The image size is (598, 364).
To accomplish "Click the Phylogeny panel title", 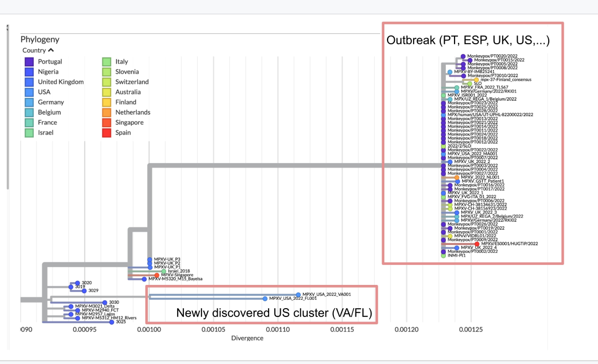I will tap(40, 39).
